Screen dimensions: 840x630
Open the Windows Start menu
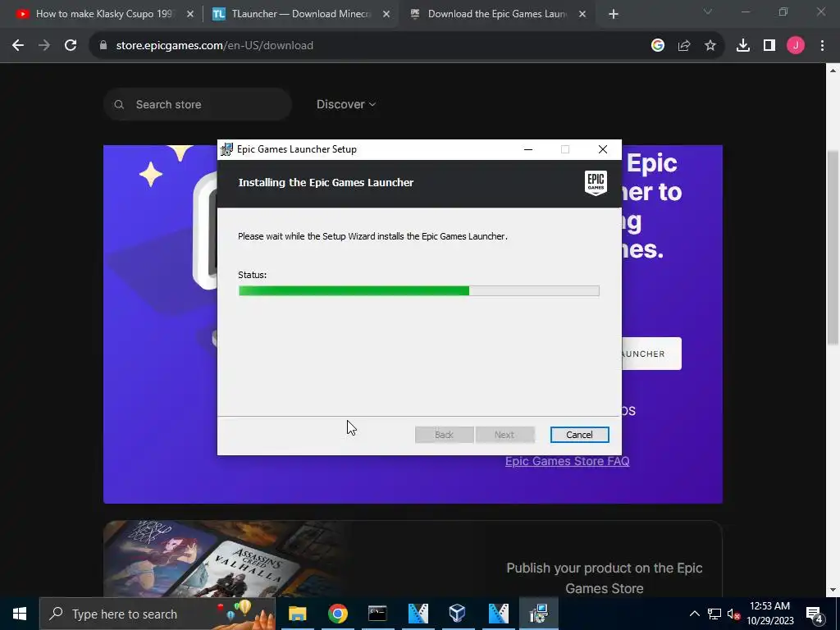[x=20, y=614]
